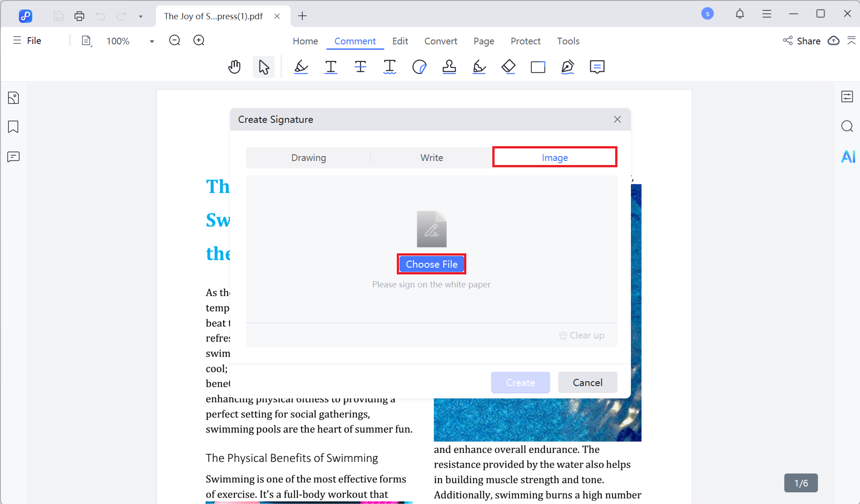Show the Bookmarks panel
Viewport: 860px width, 504px height.
pyautogui.click(x=13, y=127)
